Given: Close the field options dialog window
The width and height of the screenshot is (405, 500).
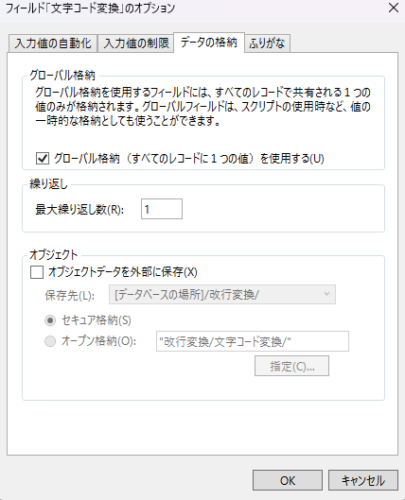Looking at the screenshot, I should [x=393, y=8].
